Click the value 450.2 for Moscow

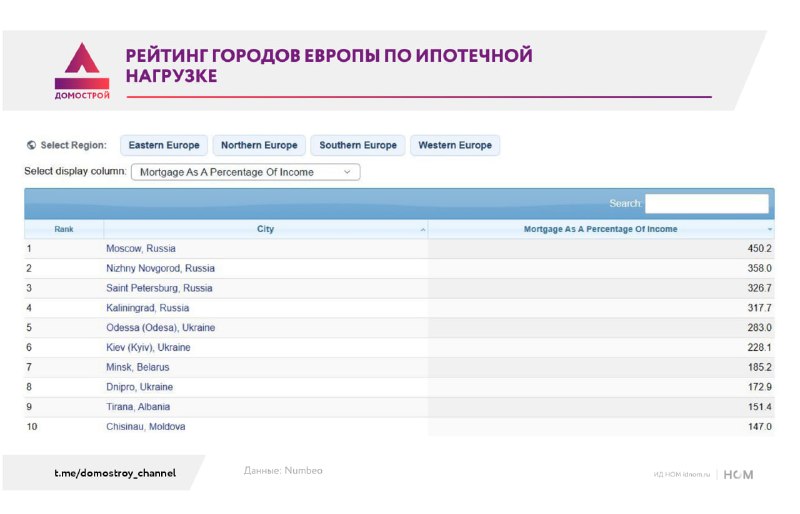tap(759, 249)
